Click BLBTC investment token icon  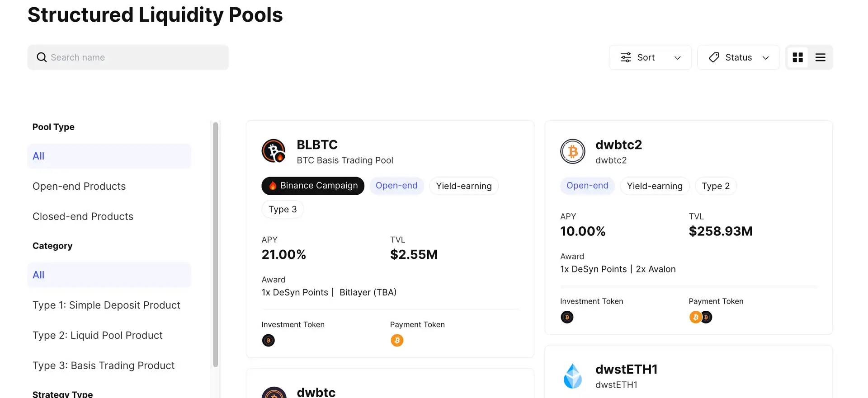pos(268,340)
